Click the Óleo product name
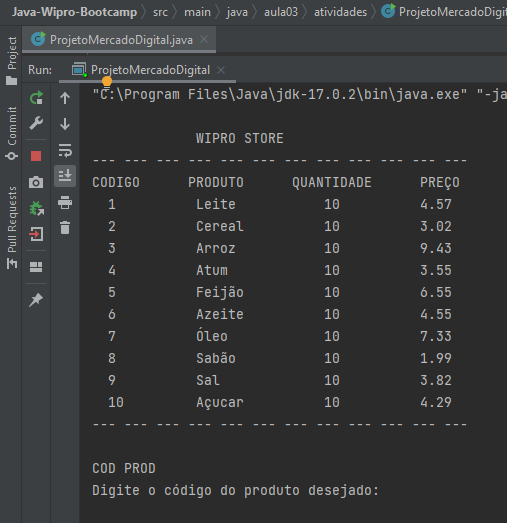507x523 pixels. click(212, 336)
